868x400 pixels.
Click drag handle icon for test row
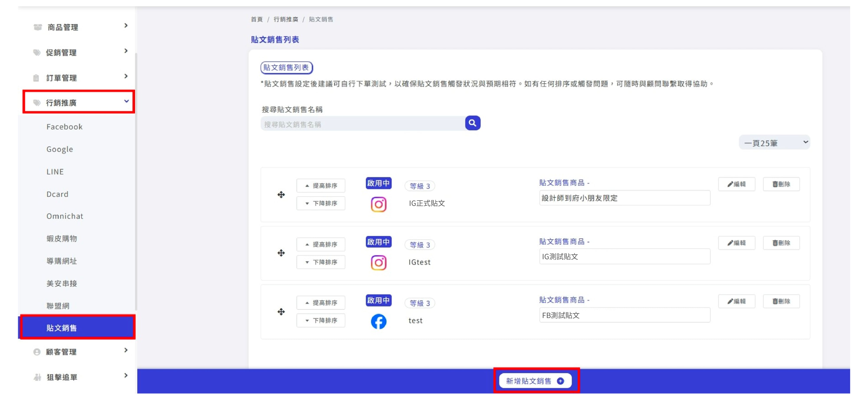pos(281,312)
